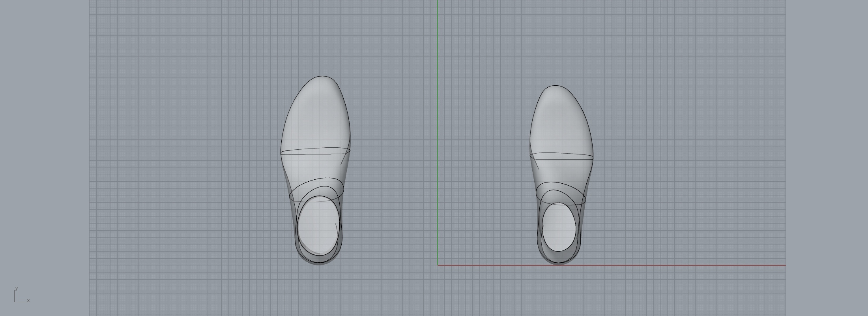Select the cross-section curve on right shoe's instep
This screenshot has width=868, height=316.
[x=560, y=153]
